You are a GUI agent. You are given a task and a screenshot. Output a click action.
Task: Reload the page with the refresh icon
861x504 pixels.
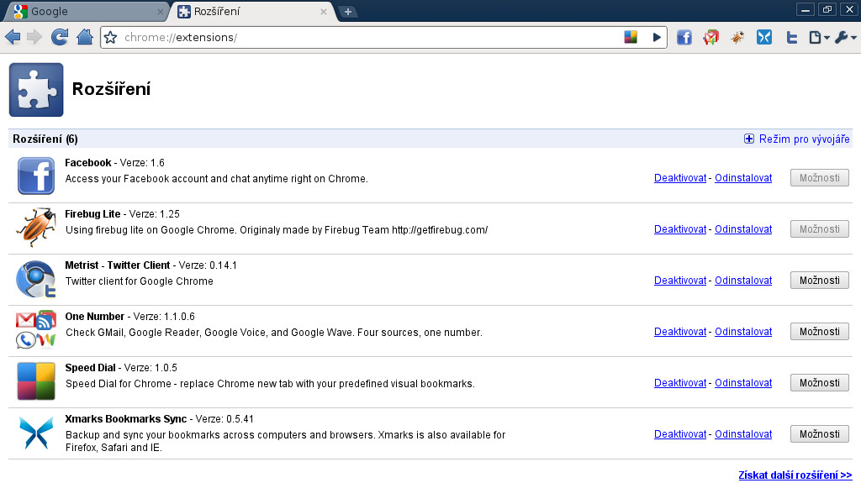coord(59,37)
